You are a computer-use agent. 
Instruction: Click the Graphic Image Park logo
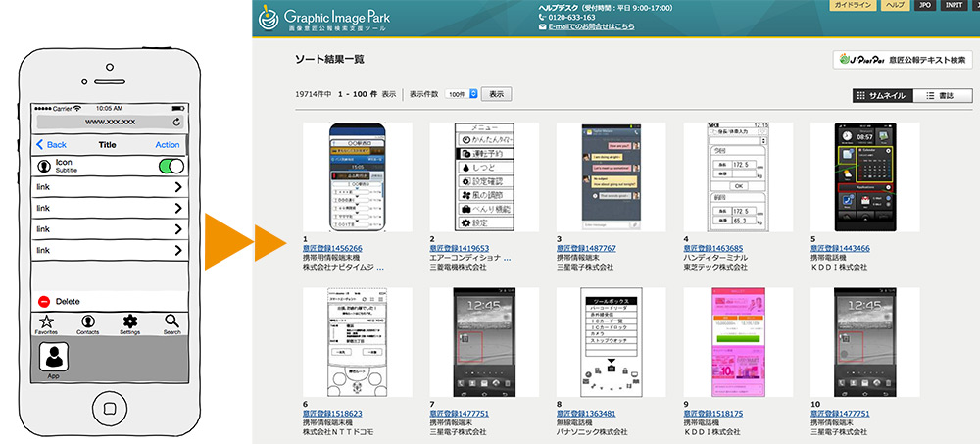(x=324, y=19)
